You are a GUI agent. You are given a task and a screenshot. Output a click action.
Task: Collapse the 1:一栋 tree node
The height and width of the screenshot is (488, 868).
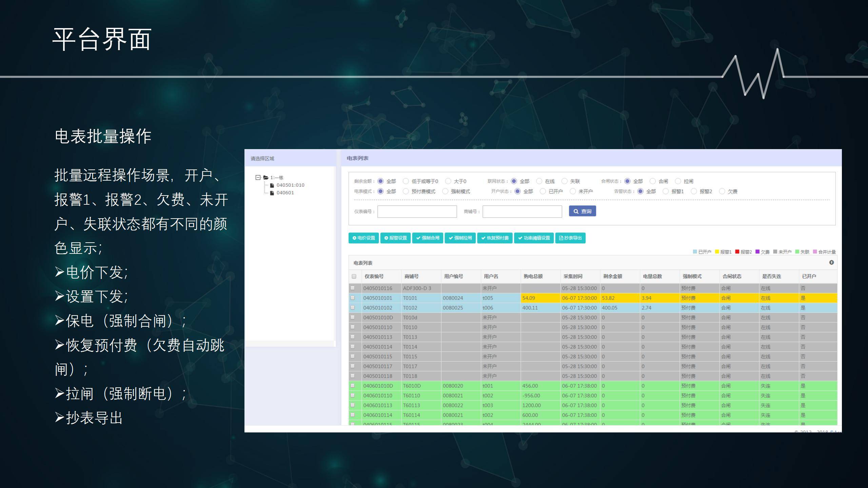[258, 178]
